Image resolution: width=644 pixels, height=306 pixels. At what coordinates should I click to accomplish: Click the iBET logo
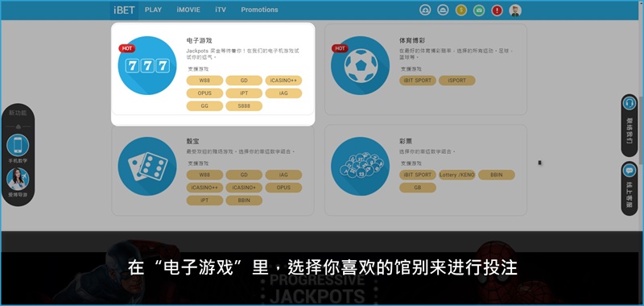[x=124, y=10]
